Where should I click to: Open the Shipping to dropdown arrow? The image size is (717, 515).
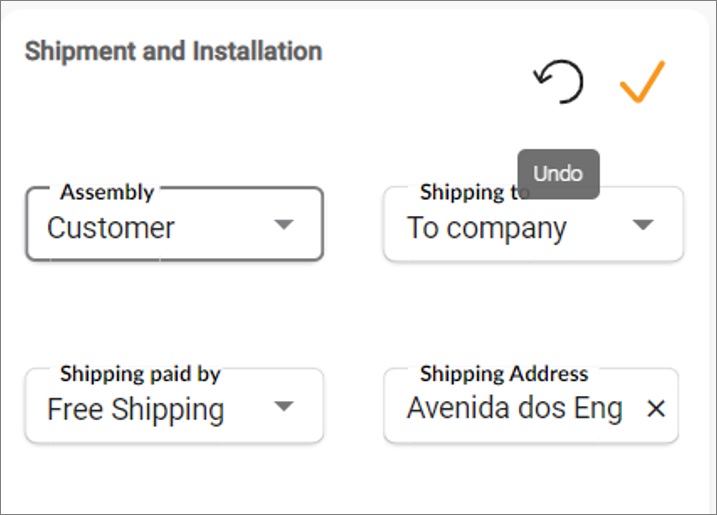[643, 225]
